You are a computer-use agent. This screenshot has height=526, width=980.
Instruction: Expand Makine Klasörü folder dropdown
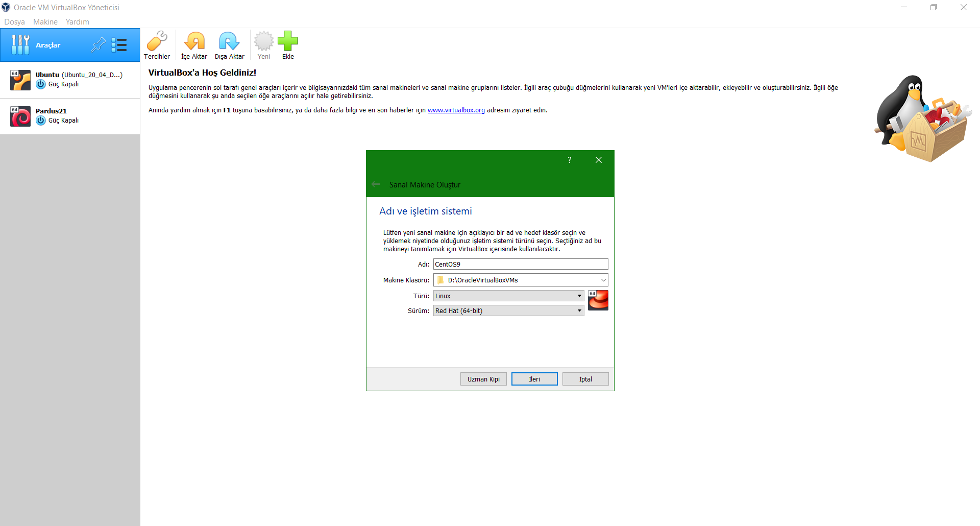coord(603,280)
